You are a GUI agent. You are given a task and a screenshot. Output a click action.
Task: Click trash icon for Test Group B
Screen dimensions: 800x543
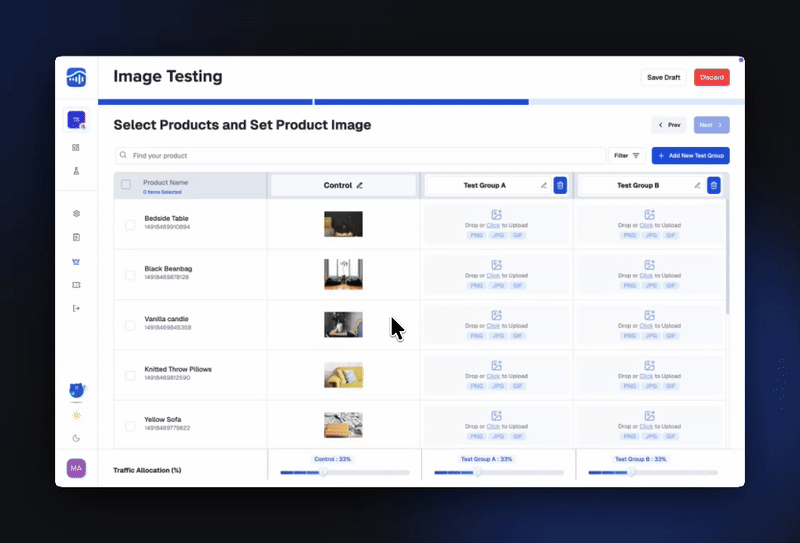tap(713, 185)
